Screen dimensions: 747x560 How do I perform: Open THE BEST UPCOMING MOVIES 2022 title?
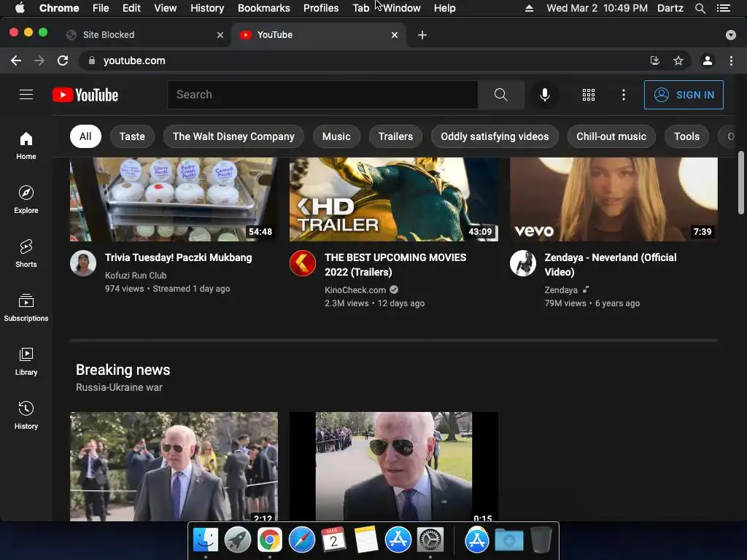tap(395, 265)
